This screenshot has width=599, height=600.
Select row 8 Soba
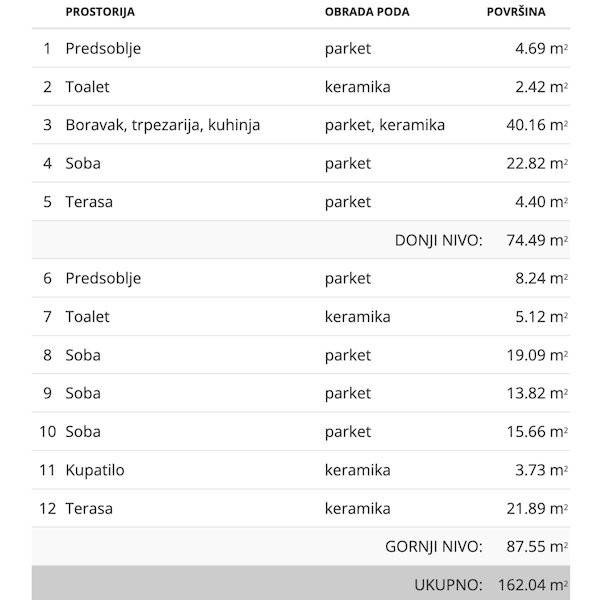(301, 355)
